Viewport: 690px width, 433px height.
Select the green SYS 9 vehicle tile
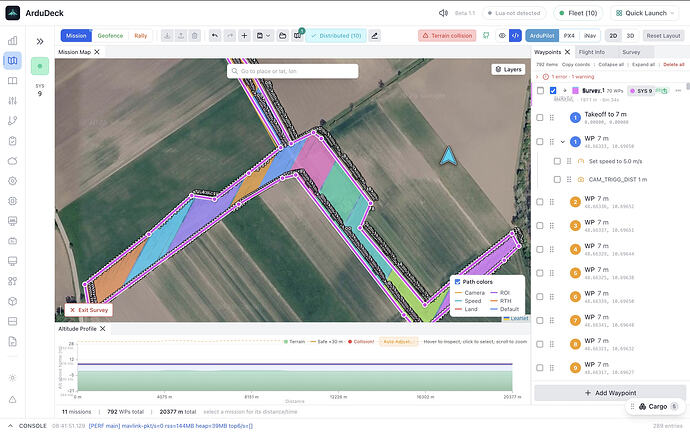click(x=40, y=66)
